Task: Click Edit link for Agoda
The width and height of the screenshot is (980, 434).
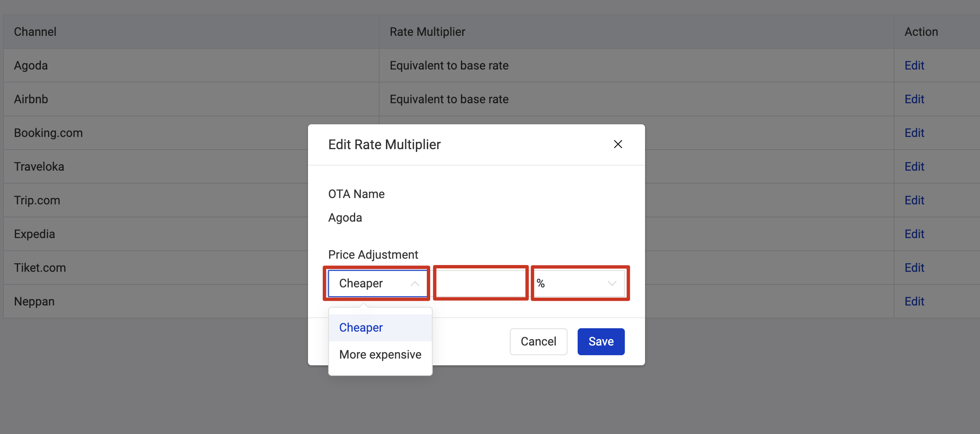Action: 914,65
